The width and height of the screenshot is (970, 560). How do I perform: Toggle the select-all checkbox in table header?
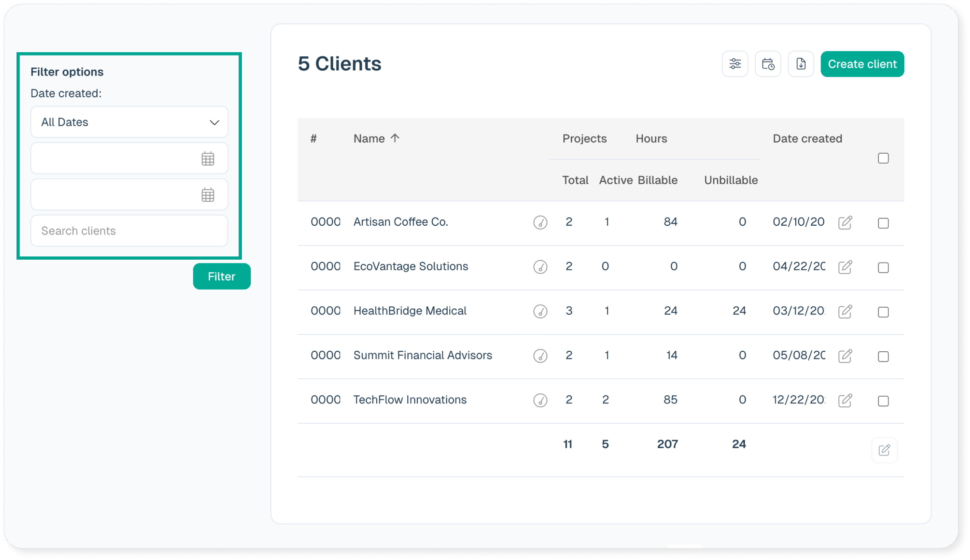pyautogui.click(x=883, y=158)
